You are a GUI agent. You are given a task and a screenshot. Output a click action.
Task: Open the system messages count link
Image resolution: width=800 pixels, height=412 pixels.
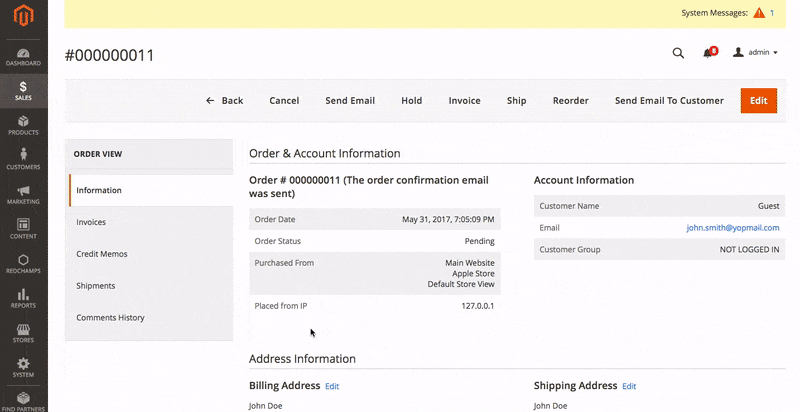(x=772, y=13)
